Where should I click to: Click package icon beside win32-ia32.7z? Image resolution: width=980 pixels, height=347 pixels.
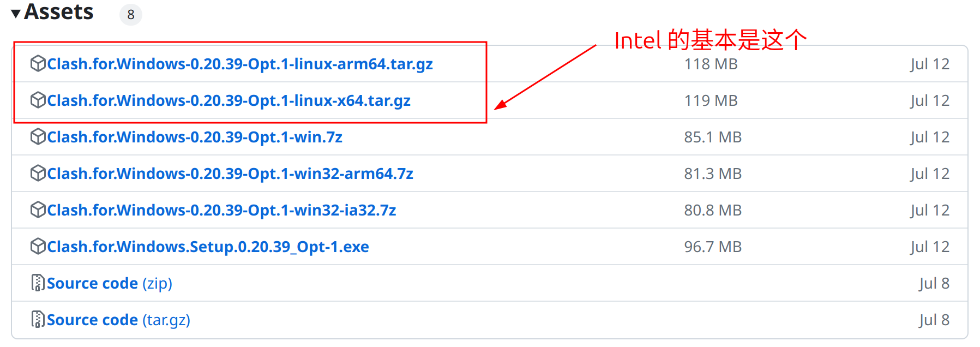point(38,210)
